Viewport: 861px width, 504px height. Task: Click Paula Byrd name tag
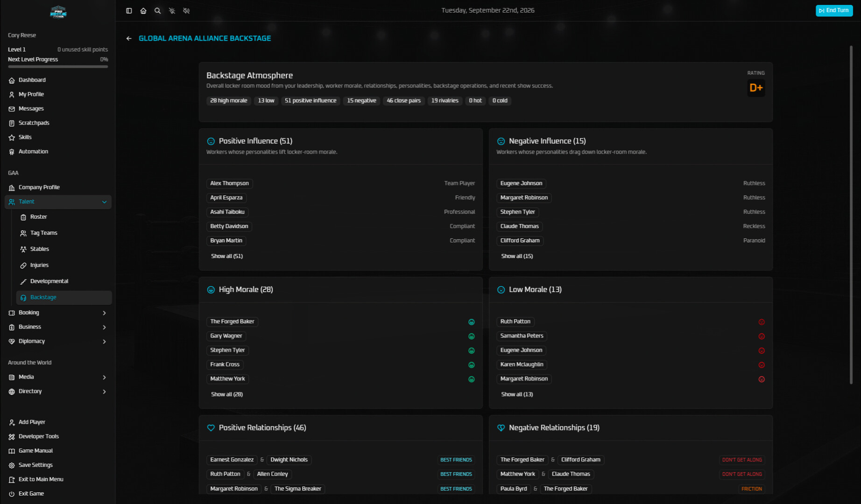(514, 489)
